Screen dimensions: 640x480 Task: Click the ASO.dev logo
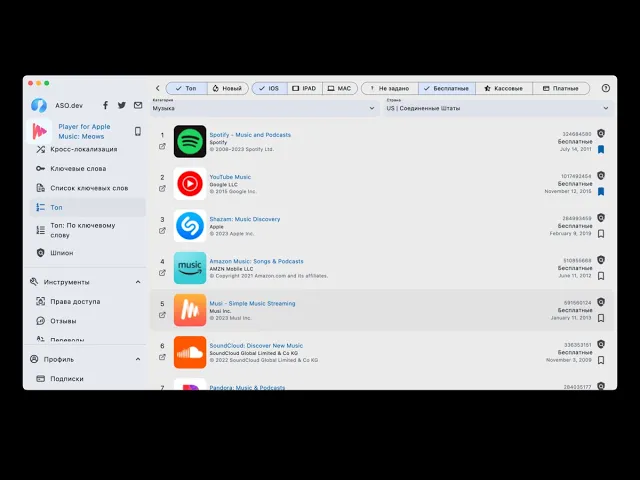pos(39,105)
